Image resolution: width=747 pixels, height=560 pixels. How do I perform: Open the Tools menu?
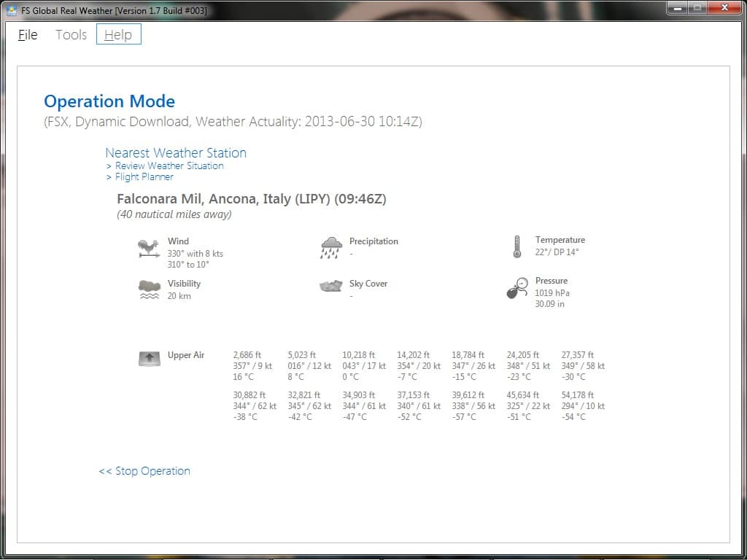click(x=71, y=34)
